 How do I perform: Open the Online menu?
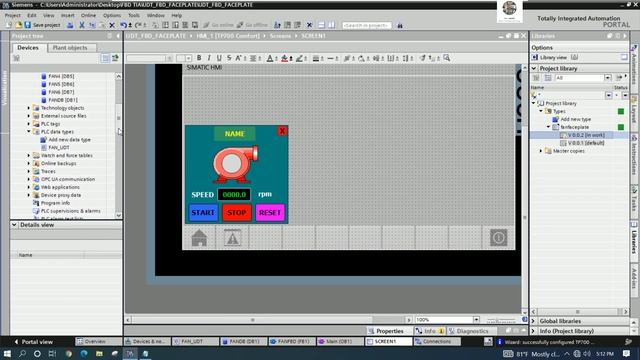[x=88, y=15]
